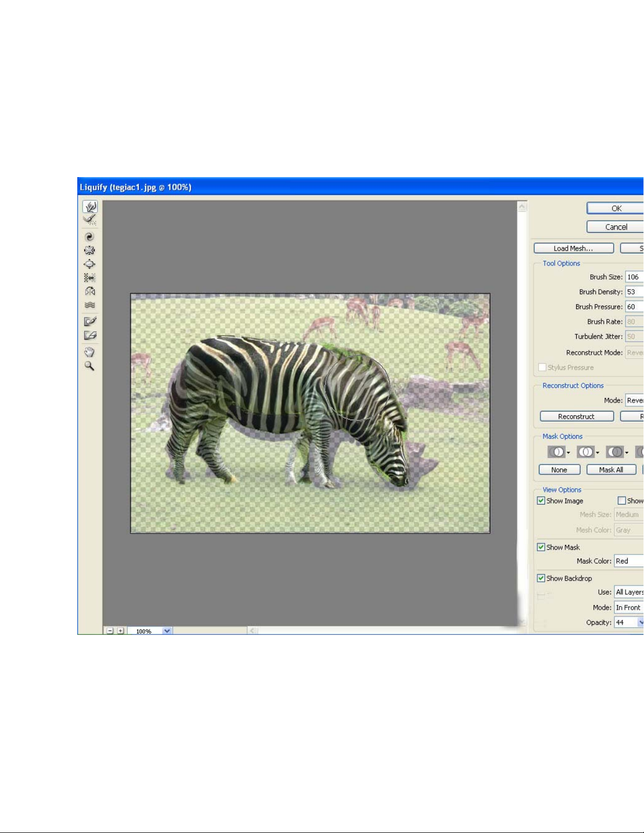Select the Push Left tool
Screen dimensions: 644x833
90,277
